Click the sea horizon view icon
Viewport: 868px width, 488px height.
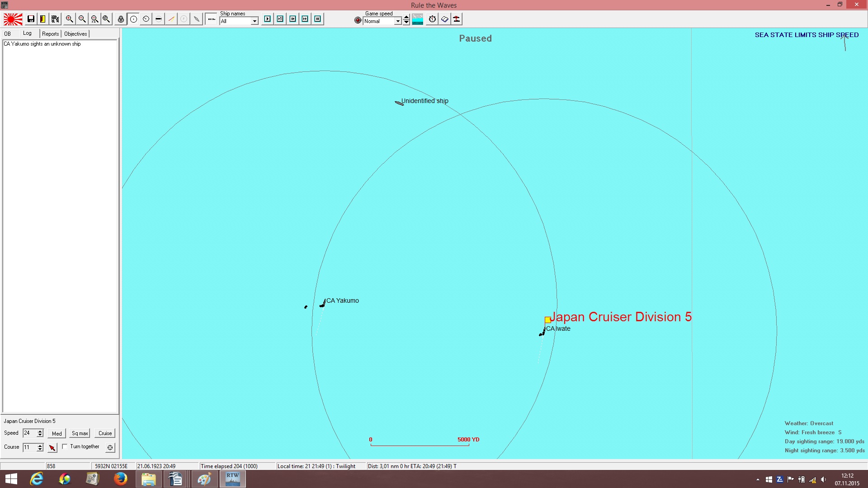click(x=418, y=19)
